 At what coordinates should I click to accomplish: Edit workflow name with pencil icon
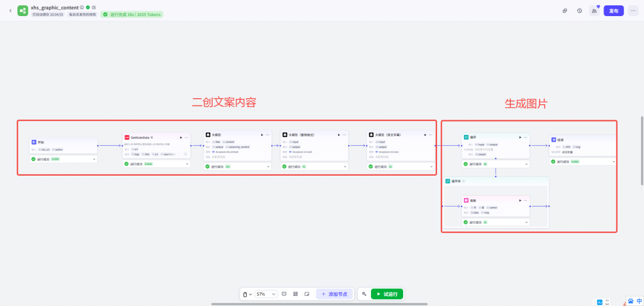point(94,7)
